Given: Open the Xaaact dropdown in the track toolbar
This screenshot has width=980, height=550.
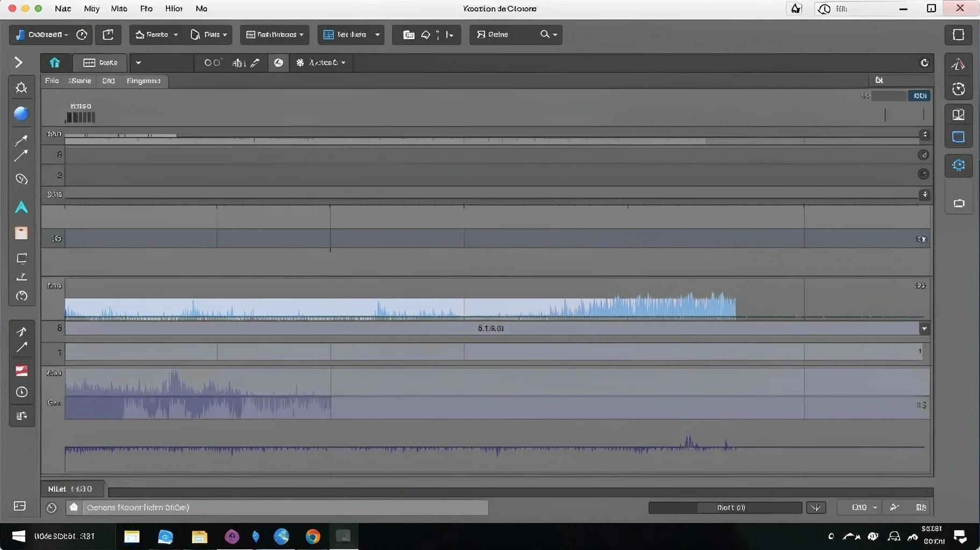Looking at the screenshot, I should 321,63.
